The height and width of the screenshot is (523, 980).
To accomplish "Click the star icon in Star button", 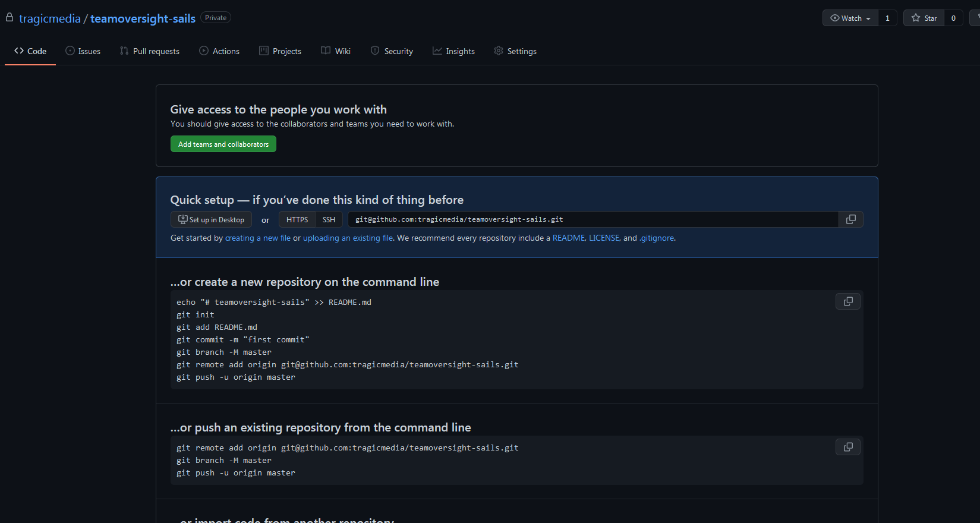I will (x=916, y=18).
